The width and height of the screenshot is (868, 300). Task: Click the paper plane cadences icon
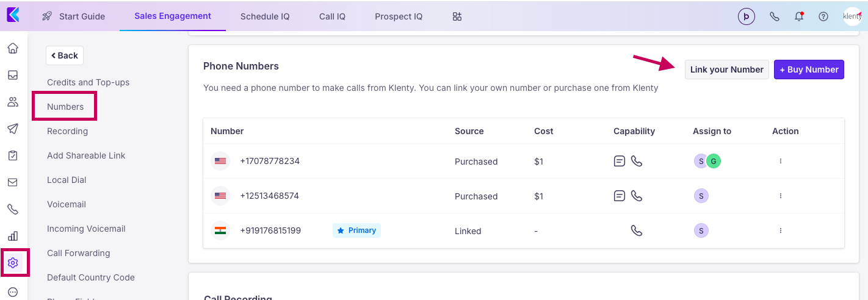pos(13,129)
